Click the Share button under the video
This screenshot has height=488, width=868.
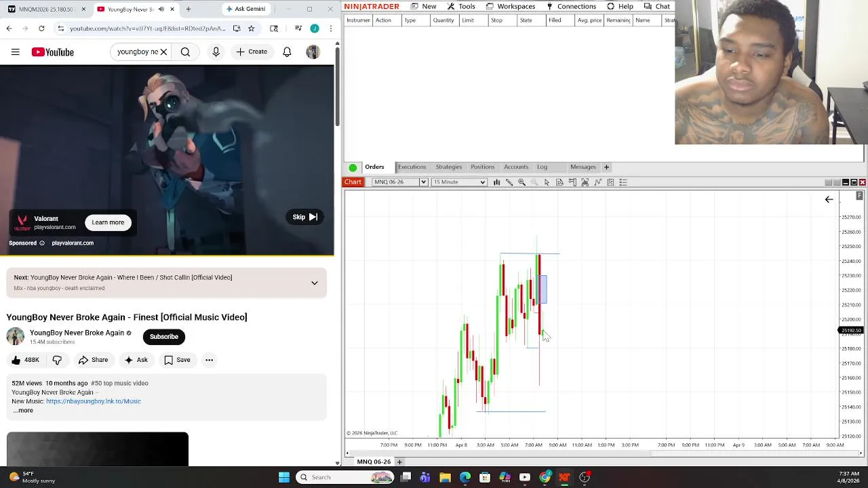pos(93,360)
